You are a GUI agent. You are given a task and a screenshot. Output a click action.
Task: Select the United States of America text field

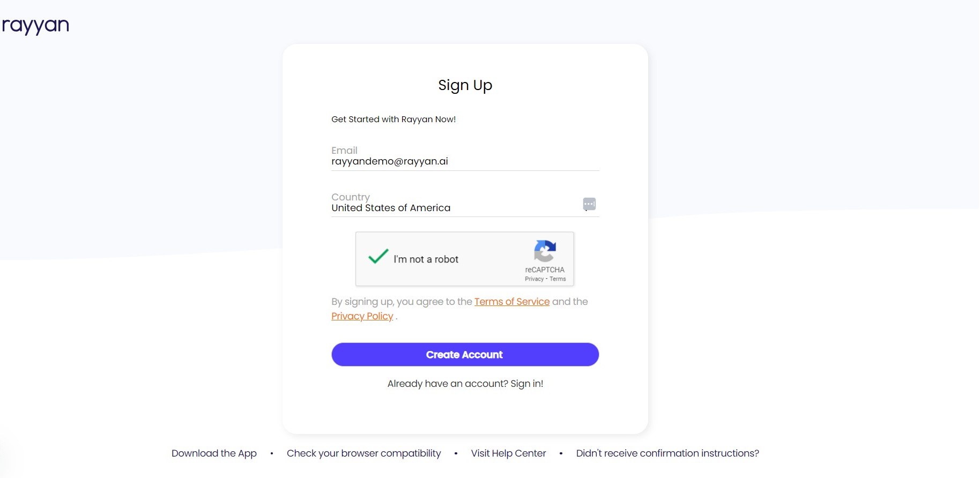click(x=390, y=208)
